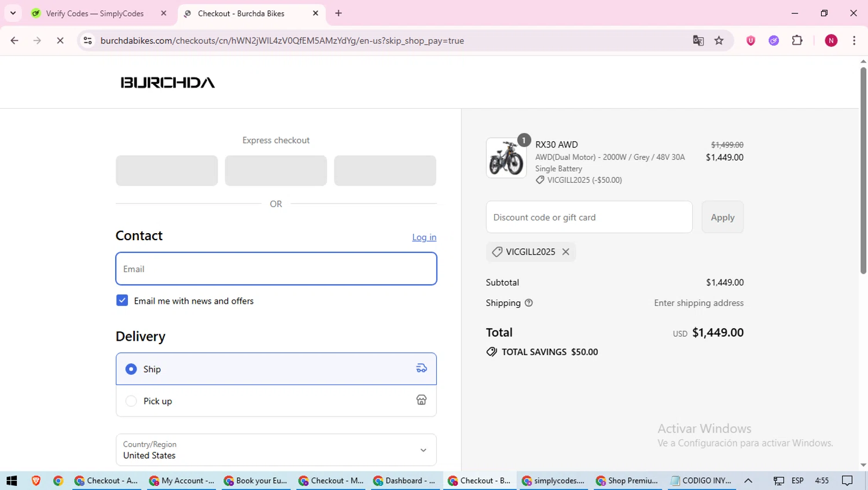The image size is (868, 490).
Task: Click the ESP language indicator
Action: coord(797,481)
